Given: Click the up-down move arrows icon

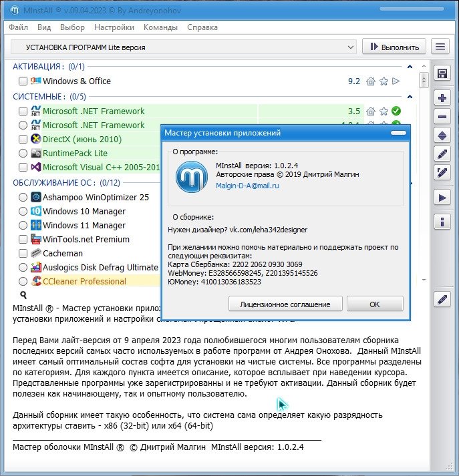Looking at the screenshot, I should pyautogui.click(x=442, y=136).
